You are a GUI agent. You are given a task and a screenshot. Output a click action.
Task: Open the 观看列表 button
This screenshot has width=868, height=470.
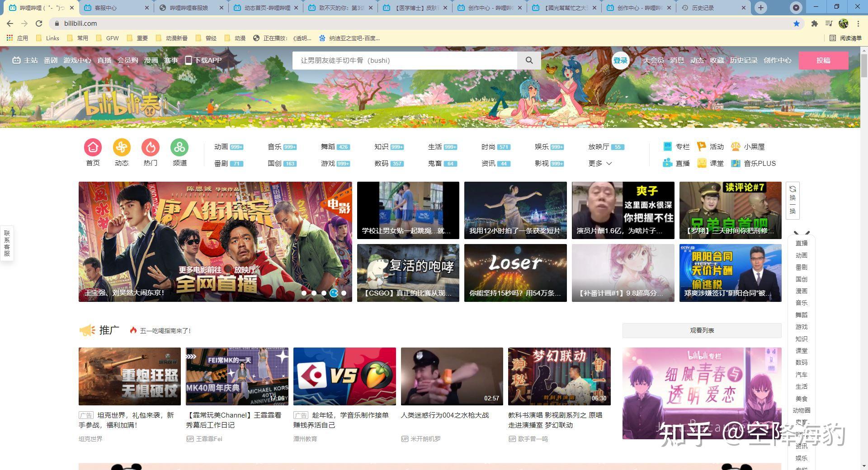(x=702, y=330)
